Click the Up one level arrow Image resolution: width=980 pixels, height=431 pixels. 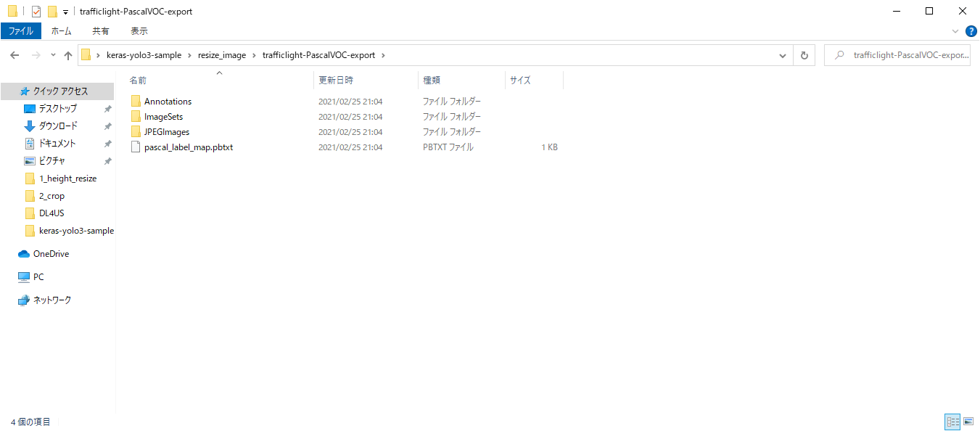[68, 56]
